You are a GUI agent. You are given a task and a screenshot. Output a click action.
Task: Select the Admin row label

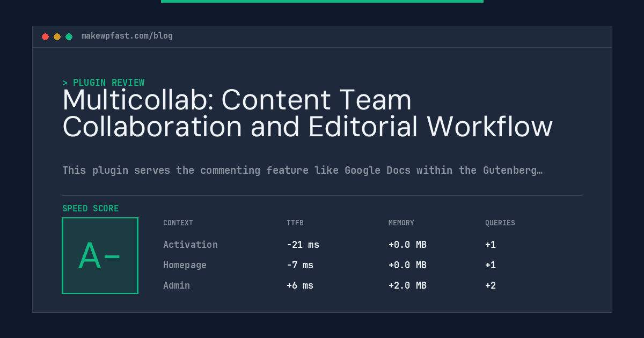tap(177, 285)
